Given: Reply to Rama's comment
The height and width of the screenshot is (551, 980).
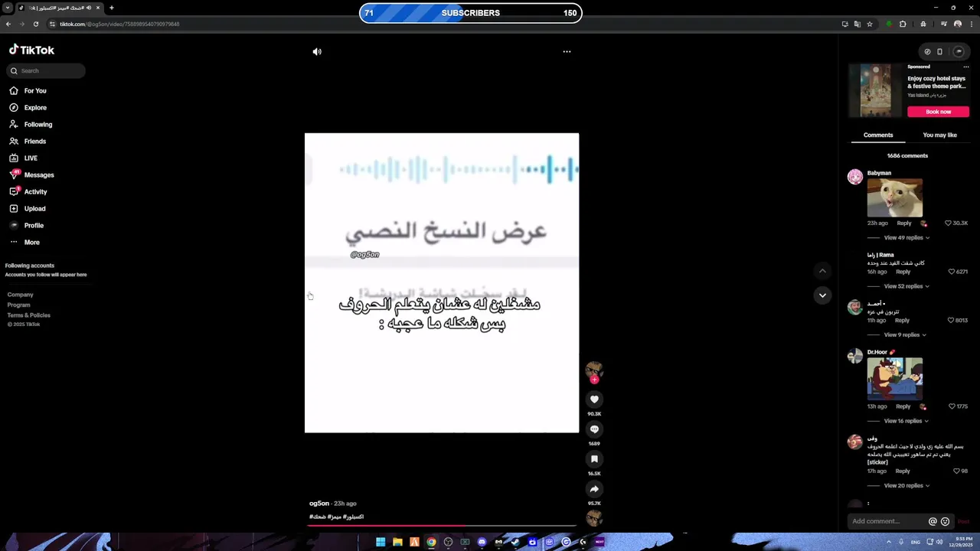Looking at the screenshot, I should click(x=903, y=272).
